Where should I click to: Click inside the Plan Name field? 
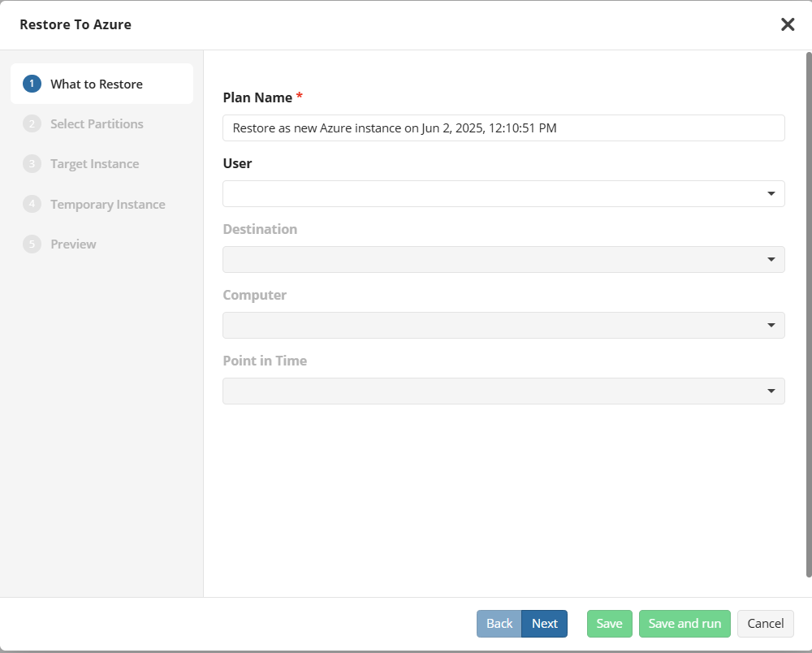pyautogui.click(x=503, y=128)
